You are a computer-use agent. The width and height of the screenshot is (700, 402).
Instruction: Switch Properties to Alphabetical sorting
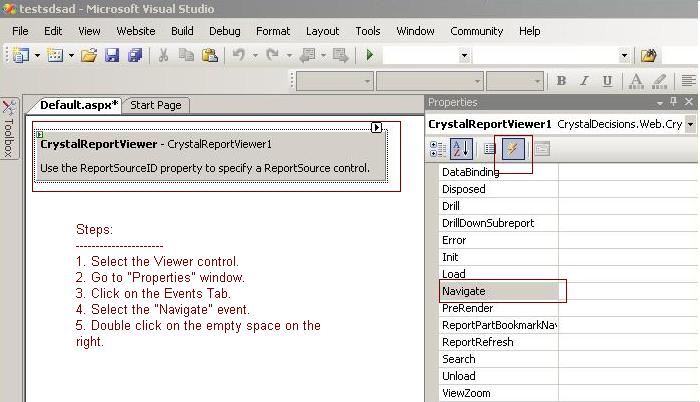(461, 149)
